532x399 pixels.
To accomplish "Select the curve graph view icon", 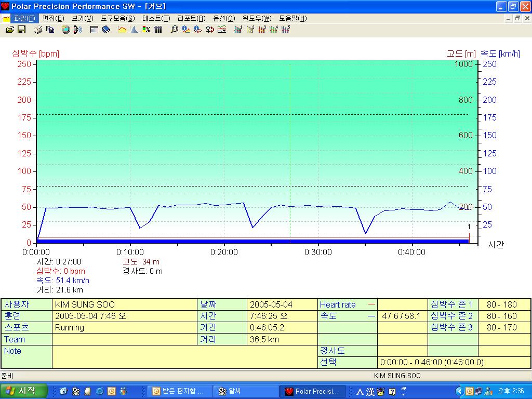I will (122, 30).
